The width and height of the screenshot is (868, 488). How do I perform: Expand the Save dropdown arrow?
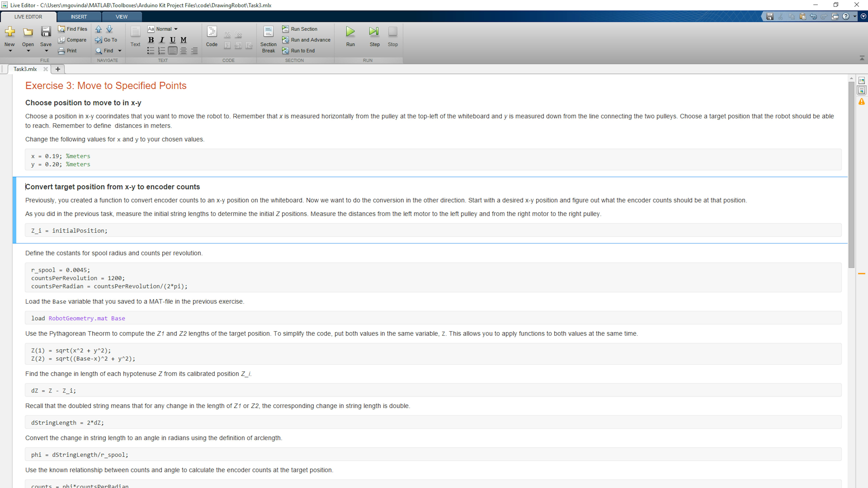[x=46, y=51]
